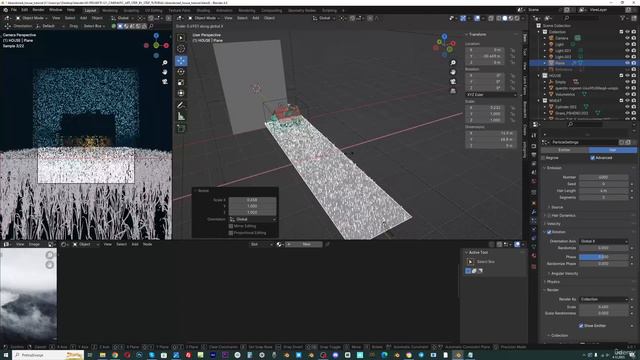Toggle visibility eye for Volumetrics object
Viewport: 640px width, 360px height.
click(627, 94)
